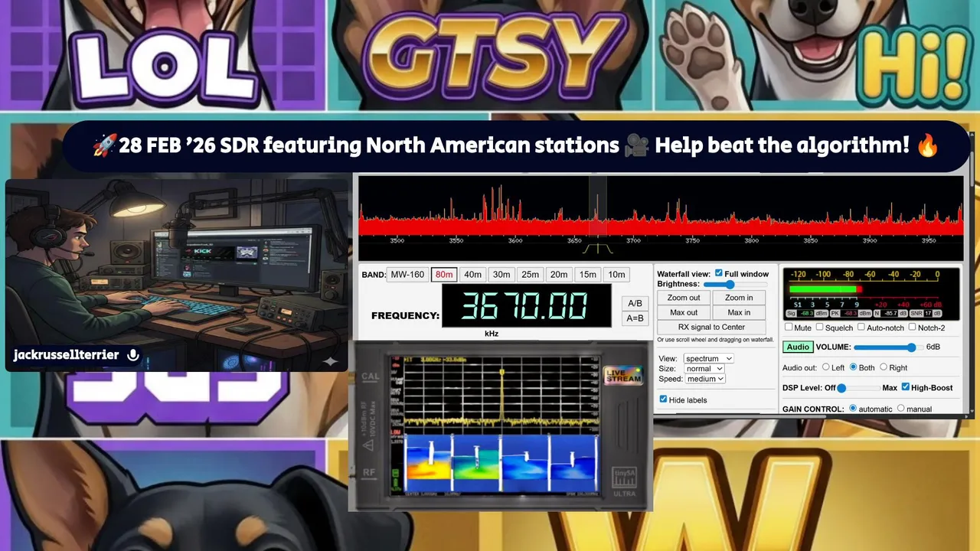Click the sparkle icon on webcam image
Screen dimensions: 980x551
click(x=330, y=360)
